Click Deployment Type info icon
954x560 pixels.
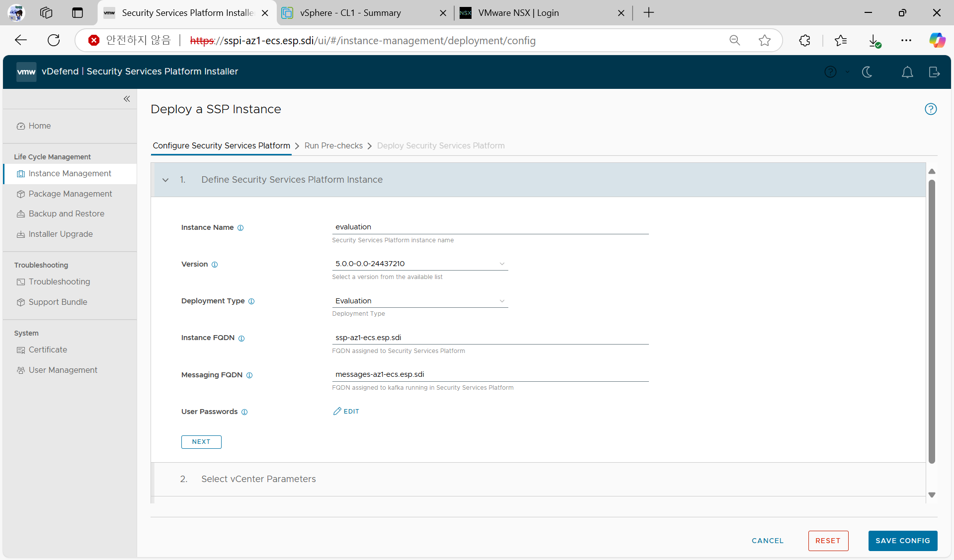point(251,301)
